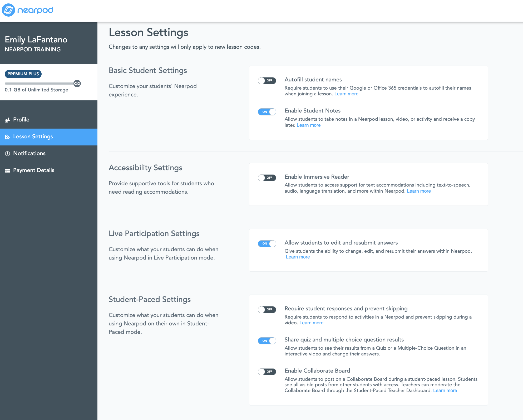Click the Lesson Settings pencil icon
Image resolution: width=523 pixels, height=420 pixels.
(x=8, y=136)
